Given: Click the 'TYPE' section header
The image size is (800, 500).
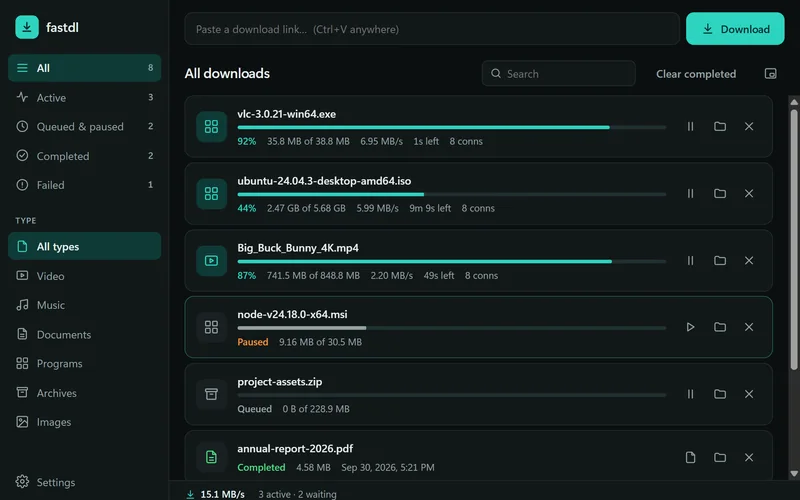Looking at the screenshot, I should 26,220.
